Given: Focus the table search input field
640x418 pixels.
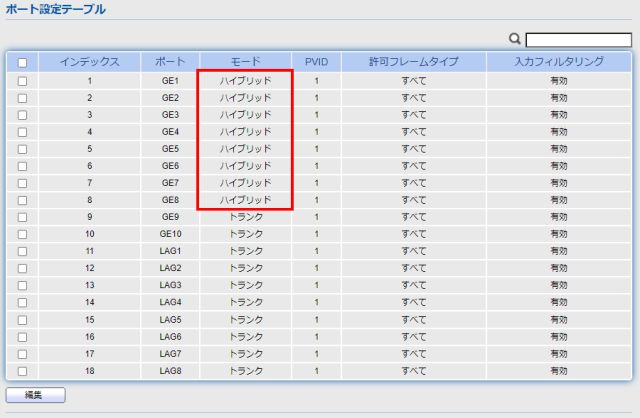Looking at the screenshot, I should pos(578,40).
